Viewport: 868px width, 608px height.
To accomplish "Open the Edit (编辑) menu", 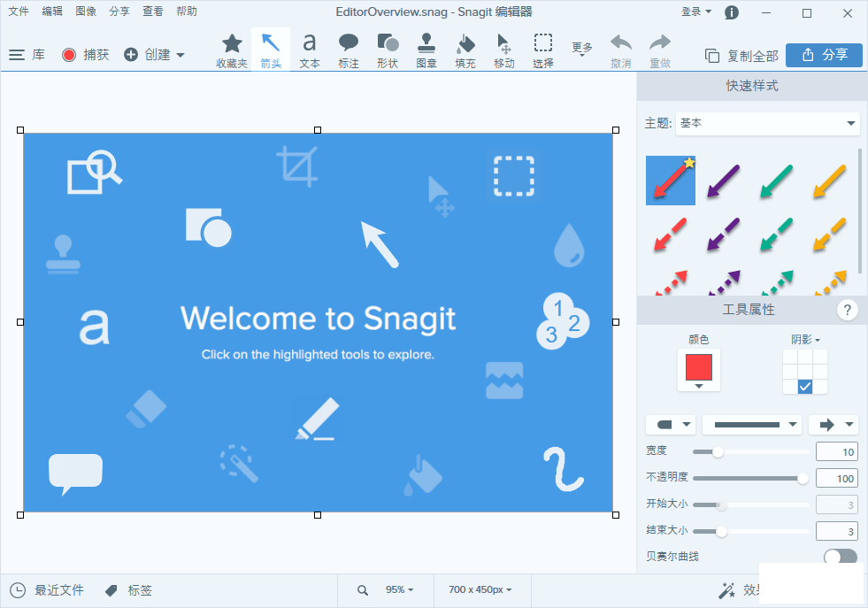I will tap(52, 12).
